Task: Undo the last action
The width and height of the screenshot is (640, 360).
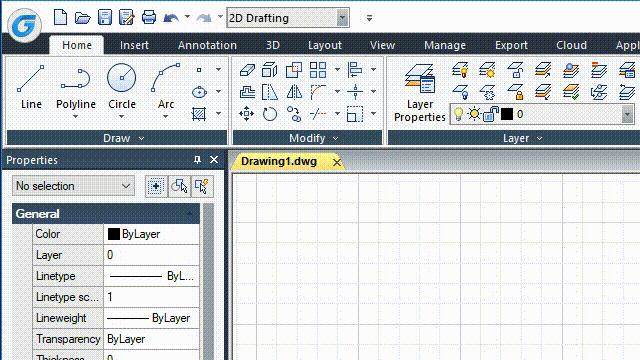Action: click(171, 18)
